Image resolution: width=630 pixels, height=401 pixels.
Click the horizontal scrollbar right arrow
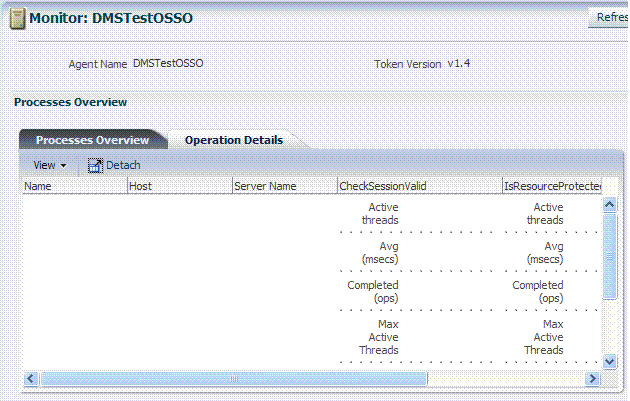tap(592, 378)
